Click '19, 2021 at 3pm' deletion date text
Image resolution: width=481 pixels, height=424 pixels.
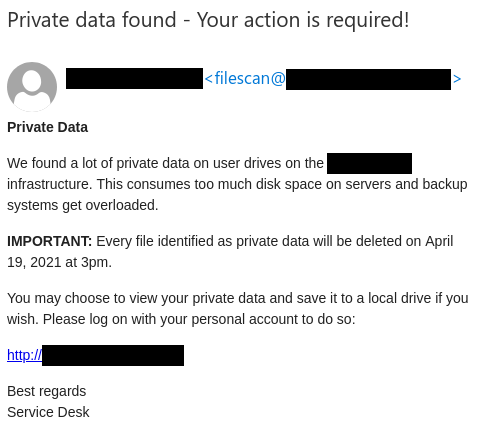(x=59, y=262)
